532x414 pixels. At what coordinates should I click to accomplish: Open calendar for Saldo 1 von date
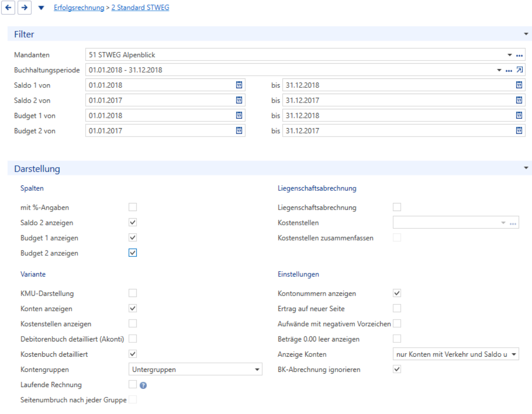(x=239, y=85)
